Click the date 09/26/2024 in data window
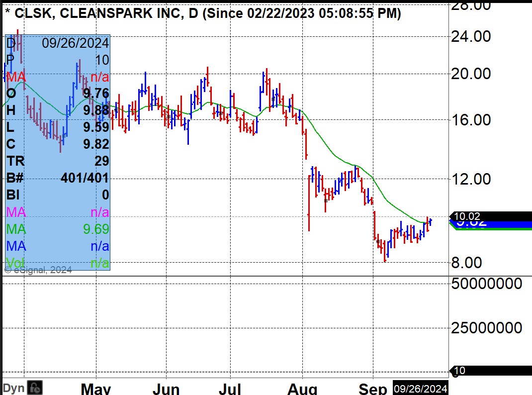The width and height of the screenshot is (532, 395). pyautogui.click(x=75, y=43)
